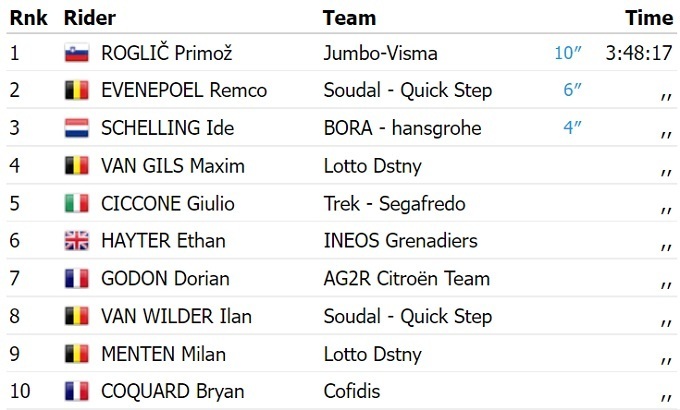The height and width of the screenshot is (410, 680).
Task: Click the British flag beside Hayter
Action: coord(76,241)
